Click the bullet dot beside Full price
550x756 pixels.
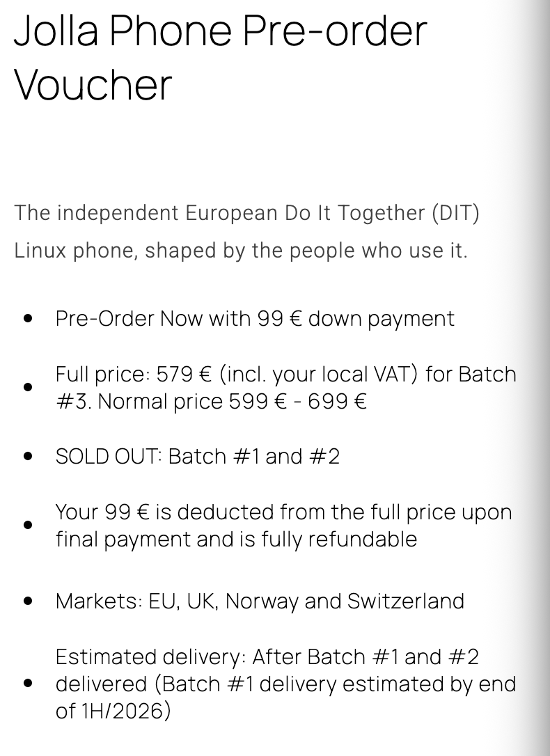[x=28, y=387]
